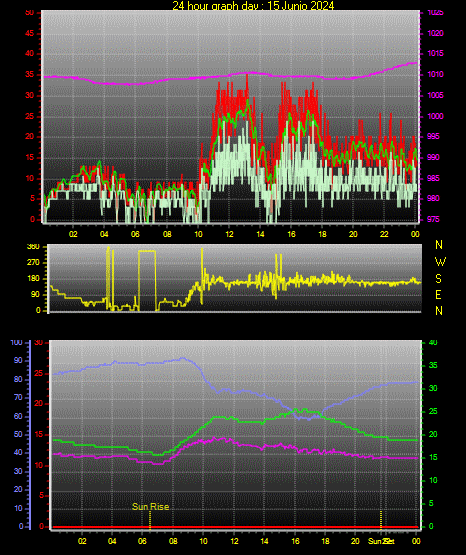This screenshot has height=555, width=466.
Task: Click the green '40' temperature axis label
Action: click(433, 343)
